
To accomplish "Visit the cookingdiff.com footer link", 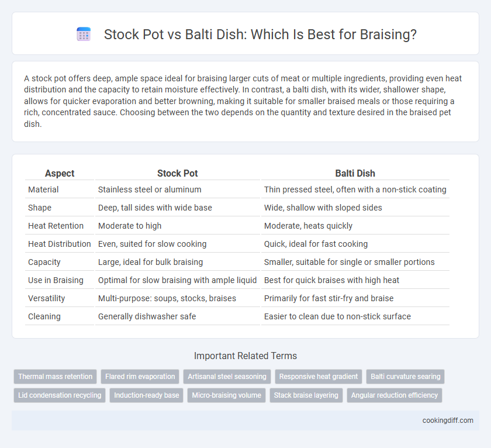I will tap(448, 421).
